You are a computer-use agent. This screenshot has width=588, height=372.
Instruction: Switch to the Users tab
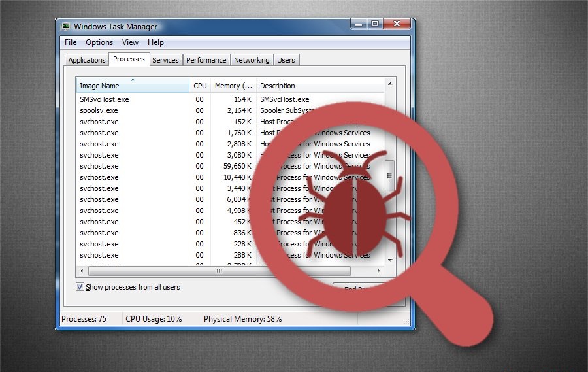pos(286,60)
